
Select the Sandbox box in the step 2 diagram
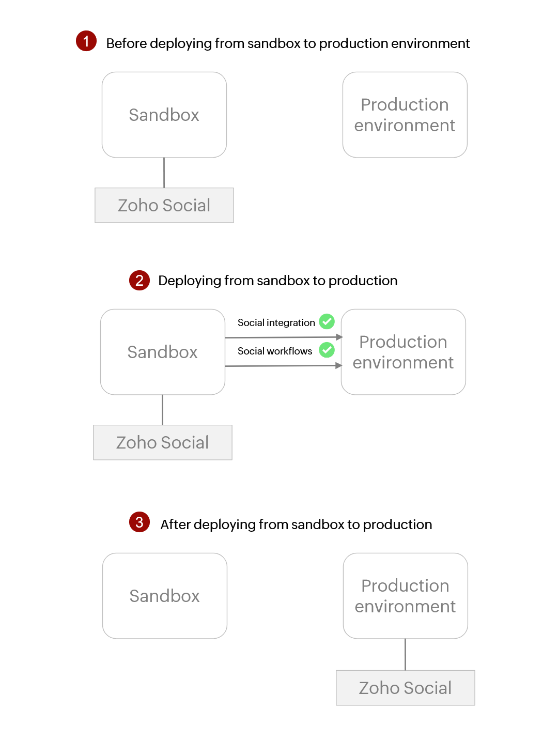point(163,352)
